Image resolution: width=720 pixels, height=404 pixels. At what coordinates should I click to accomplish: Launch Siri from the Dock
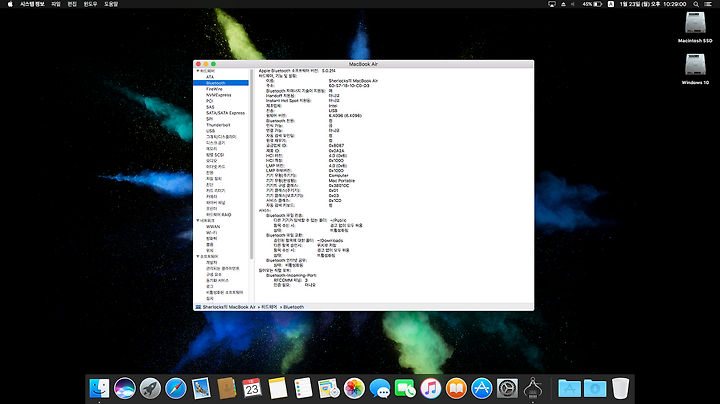[x=125, y=388]
